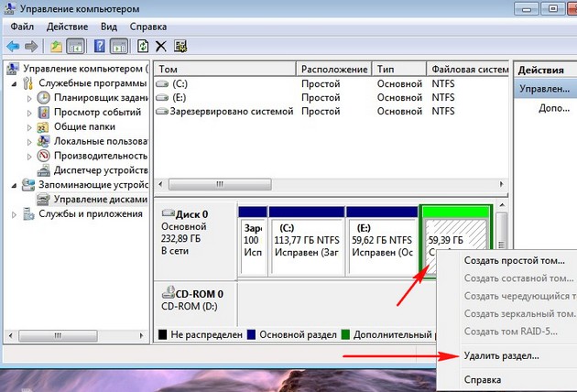This screenshot has width=577, height=392.
Task: Expand the Просмотр событий tree node
Action: pos(29,113)
